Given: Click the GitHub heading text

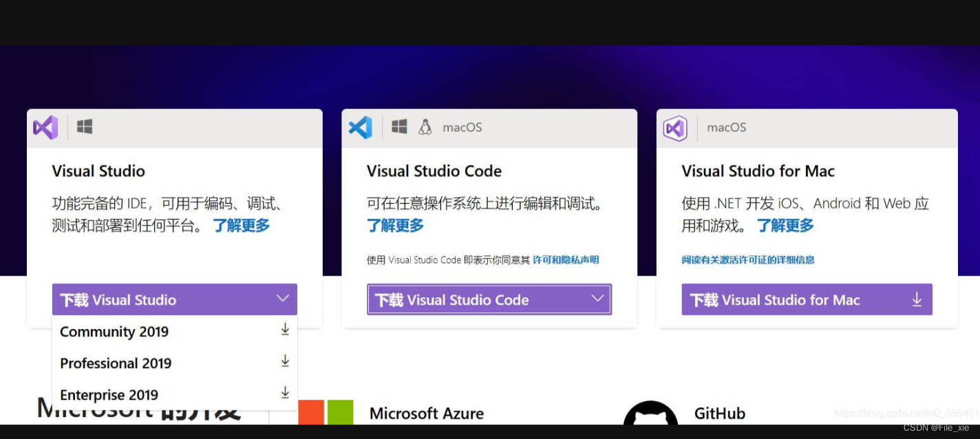Looking at the screenshot, I should pos(720,414).
